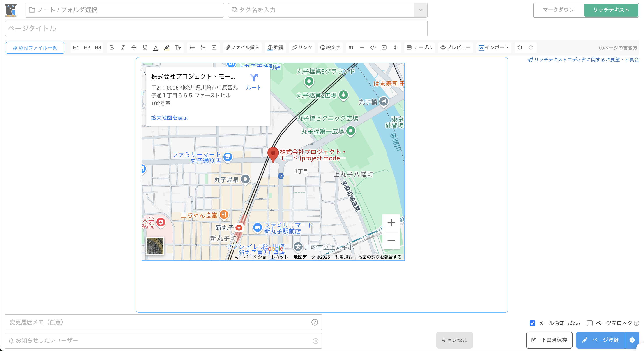This screenshot has width=644, height=351.
Task: Clear the notify users field
Action: (x=315, y=341)
